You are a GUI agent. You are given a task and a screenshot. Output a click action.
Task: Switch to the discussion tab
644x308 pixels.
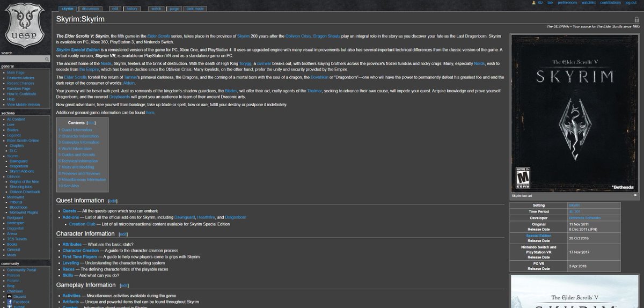pyautogui.click(x=90, y=9)
